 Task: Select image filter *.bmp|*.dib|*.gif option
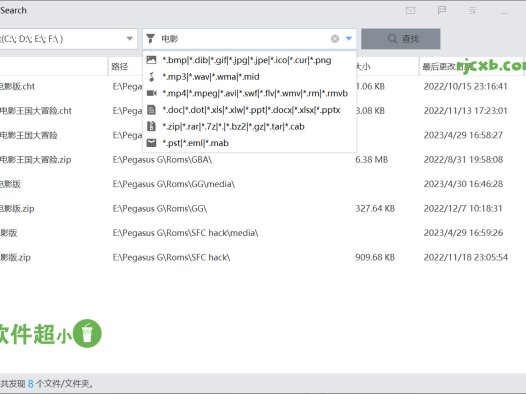coord(250,60)
